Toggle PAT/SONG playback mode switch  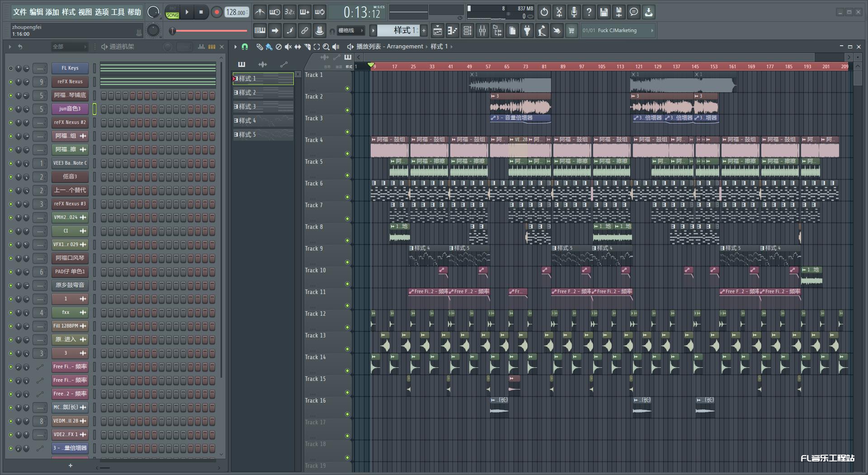tap(172, 12)
